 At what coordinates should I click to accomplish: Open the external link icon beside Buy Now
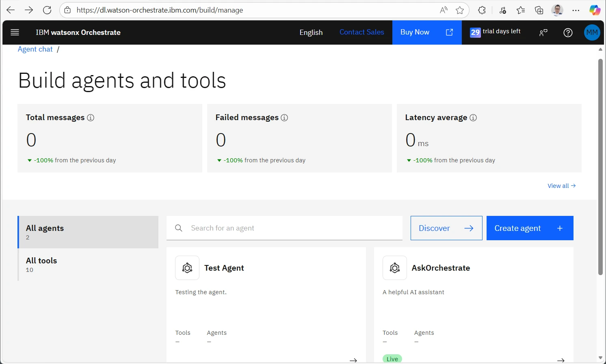click(x=449, y=32)
